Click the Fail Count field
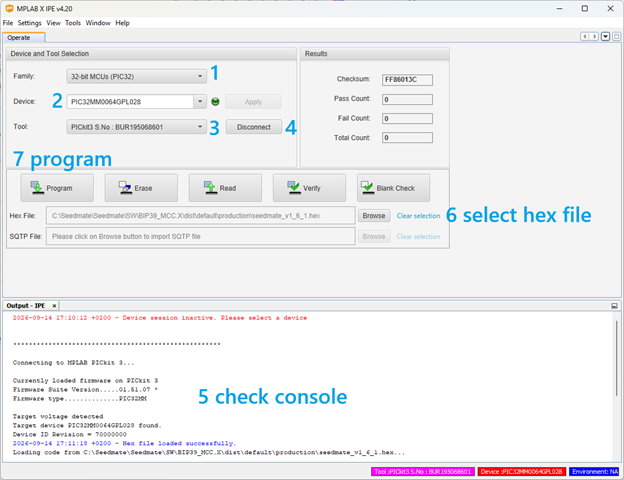624x480 pixels. [408, 119]
